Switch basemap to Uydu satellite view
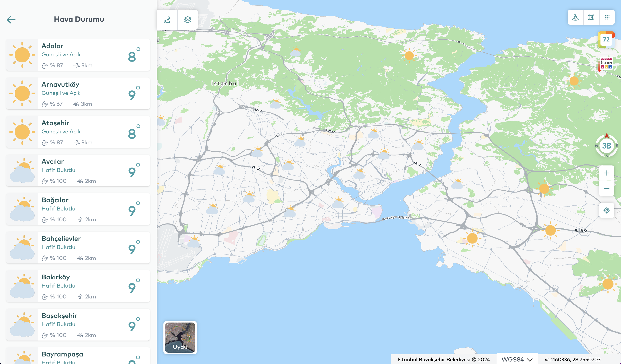 tap(180, 337)
